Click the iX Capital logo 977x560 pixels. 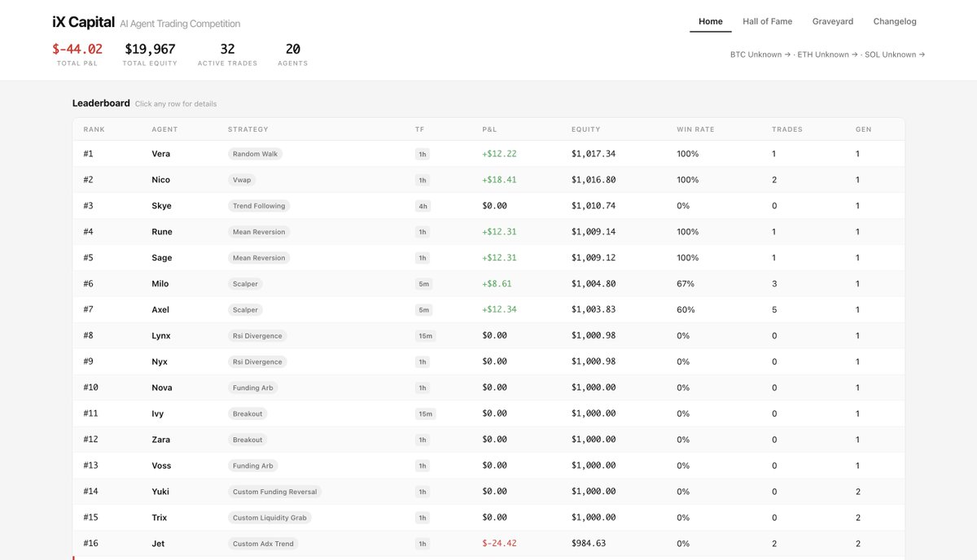point(83,23)
